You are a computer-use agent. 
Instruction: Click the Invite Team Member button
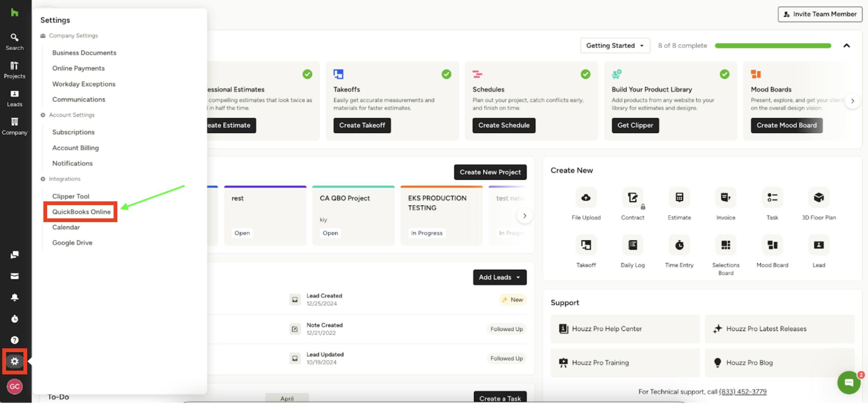pyautogui.click(x=819, y=14)
